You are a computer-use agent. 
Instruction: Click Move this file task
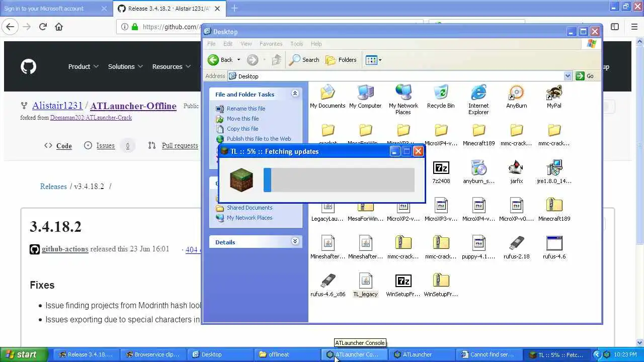pyautogui.click(x=243, y=119)
